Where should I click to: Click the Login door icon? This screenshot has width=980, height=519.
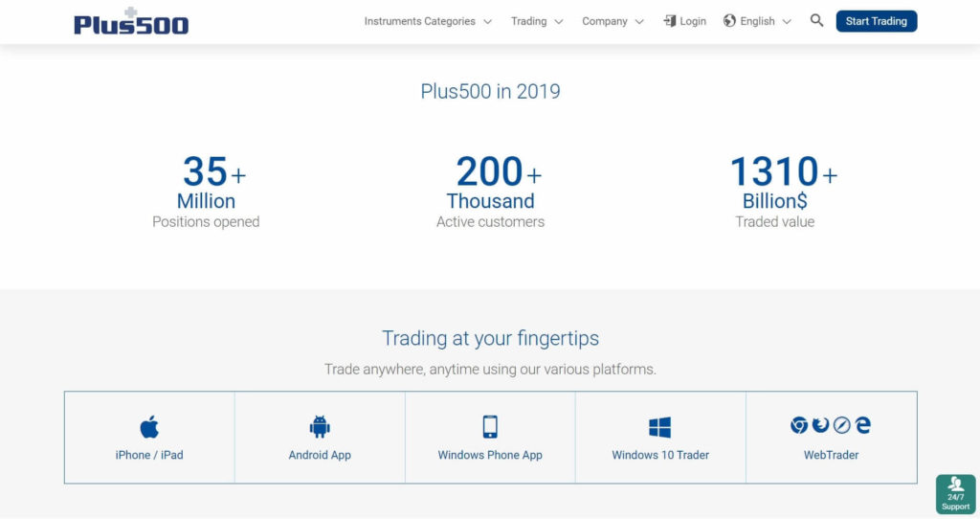pos(669,21)
